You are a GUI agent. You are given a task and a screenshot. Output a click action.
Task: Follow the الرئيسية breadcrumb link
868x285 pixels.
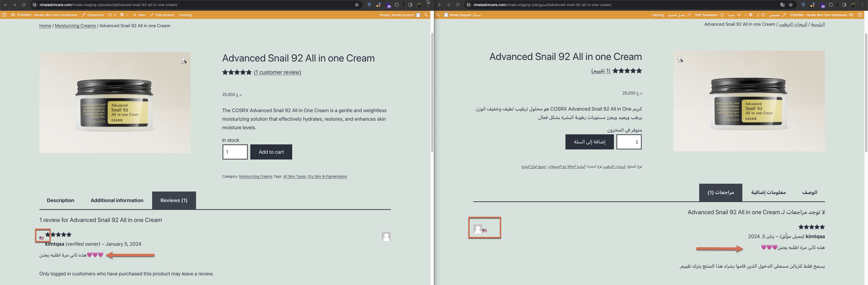tap(818, 24)
